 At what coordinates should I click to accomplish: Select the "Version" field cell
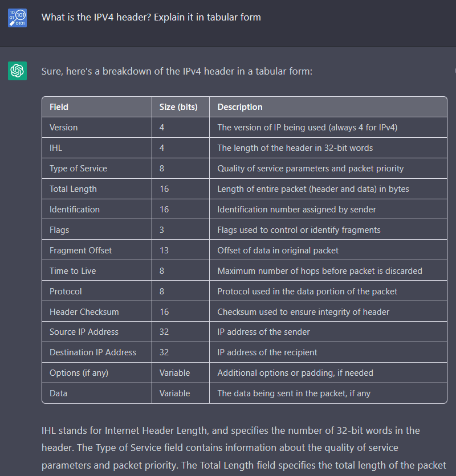pos(64,128)
